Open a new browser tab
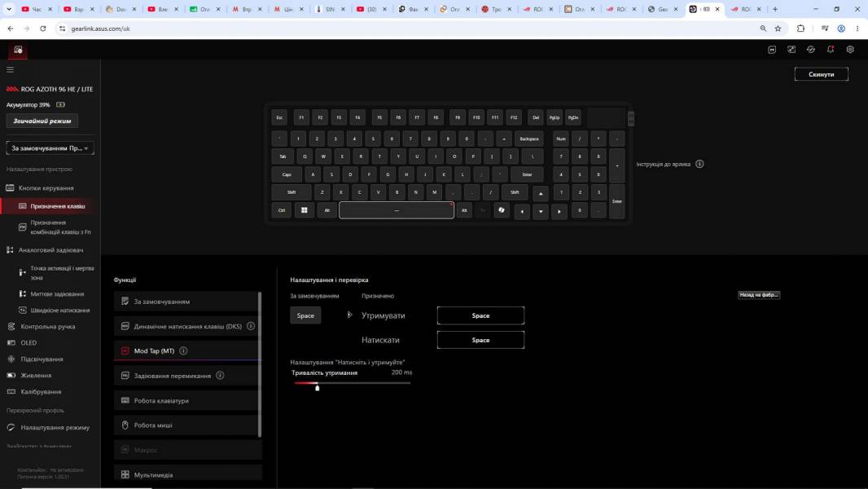 pos(775,9)
